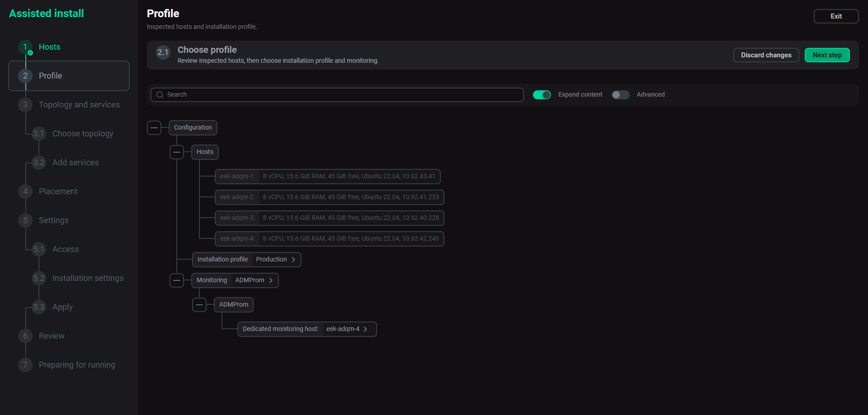Click the ADMProm child node label
This screenshot has width=868, height=415.
[x=233, y=305]
